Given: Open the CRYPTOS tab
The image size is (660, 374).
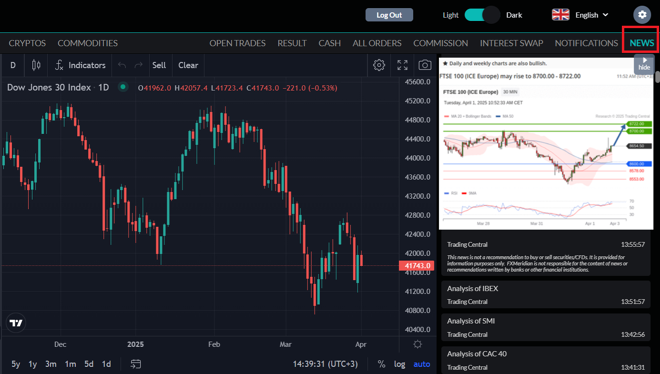Looking at the screenshot, I should click(27, 43).
